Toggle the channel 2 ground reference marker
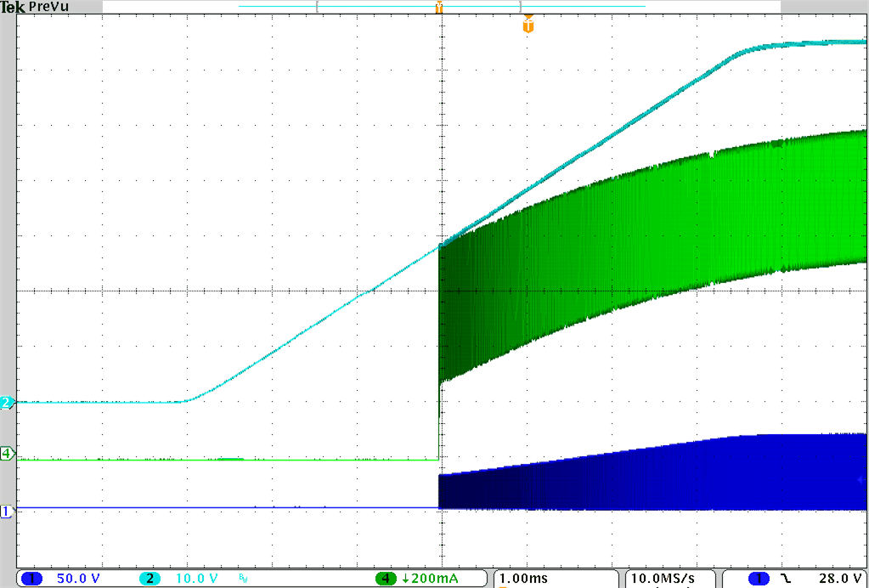 pyautogui.click(x=6, y=404)
